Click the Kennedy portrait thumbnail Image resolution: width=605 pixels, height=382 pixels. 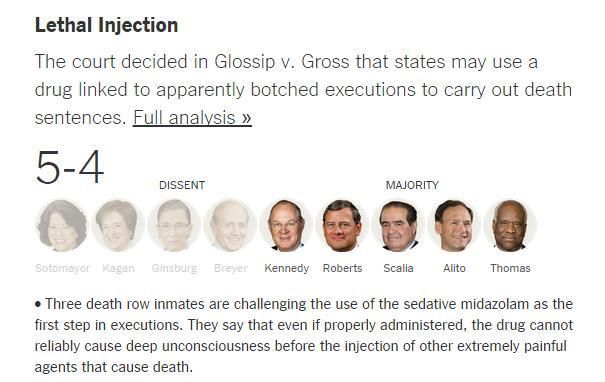(x=286, y=226)
